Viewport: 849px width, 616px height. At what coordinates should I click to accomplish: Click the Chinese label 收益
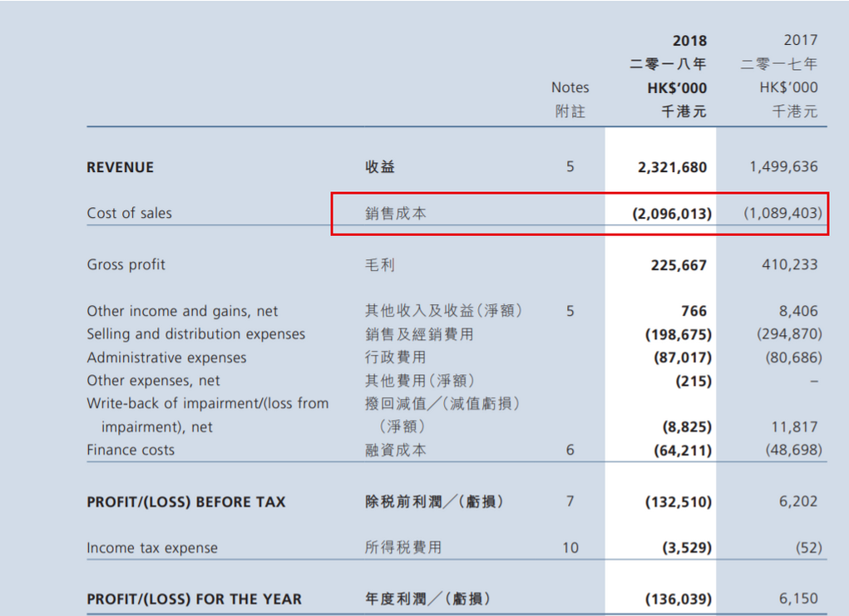380,167
